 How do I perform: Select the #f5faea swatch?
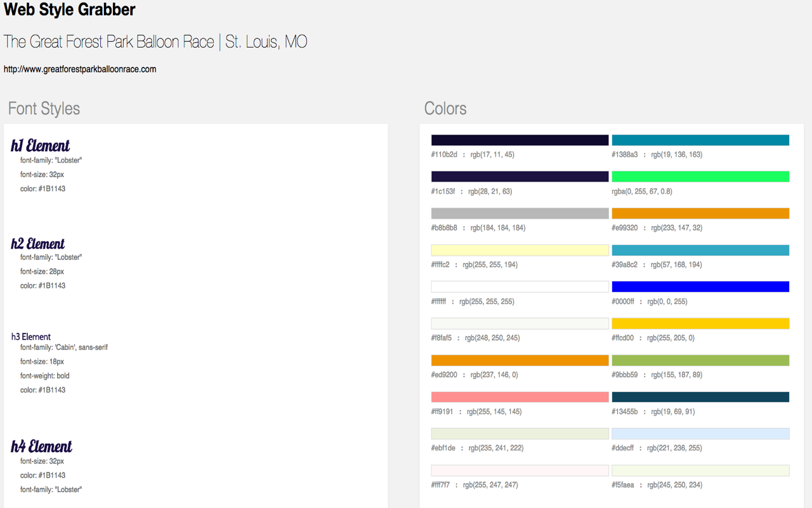click(700, 471)
